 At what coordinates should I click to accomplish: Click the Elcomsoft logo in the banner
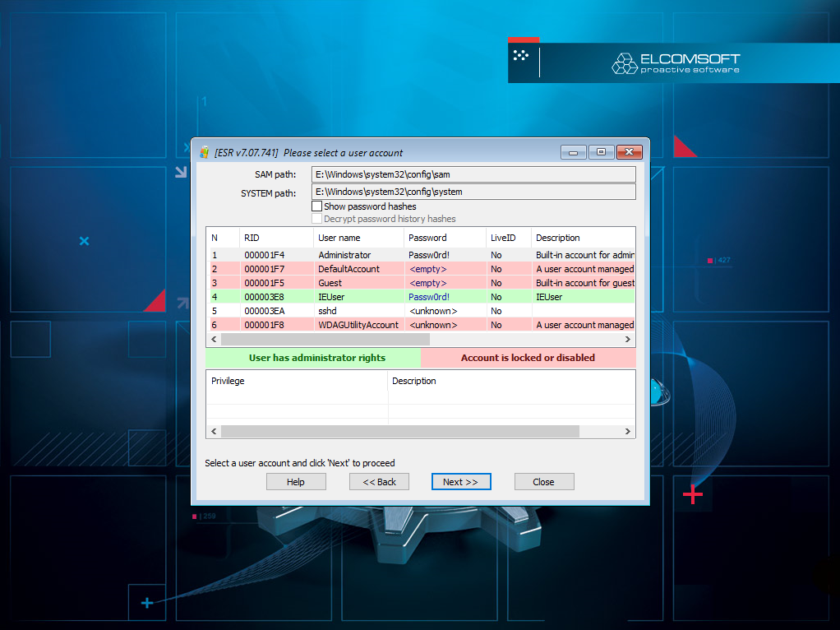click(676, 63)
